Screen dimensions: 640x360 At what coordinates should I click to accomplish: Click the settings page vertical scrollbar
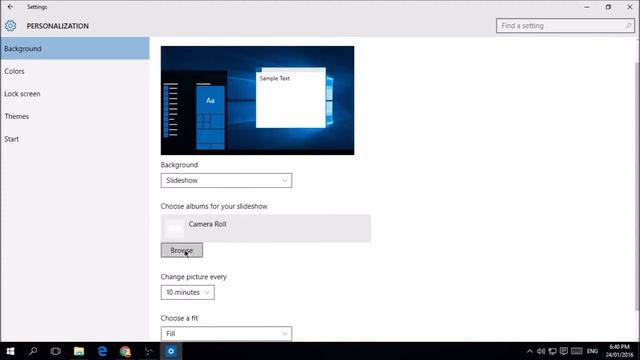[x=638, y=187]
